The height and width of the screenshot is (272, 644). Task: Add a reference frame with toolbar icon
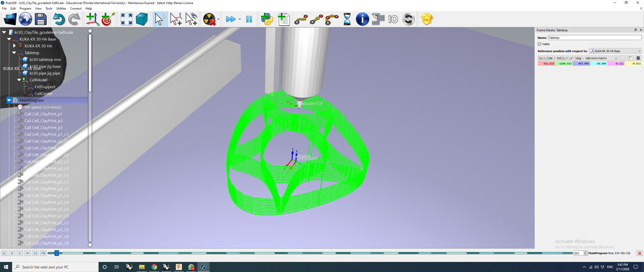(92, 19)
